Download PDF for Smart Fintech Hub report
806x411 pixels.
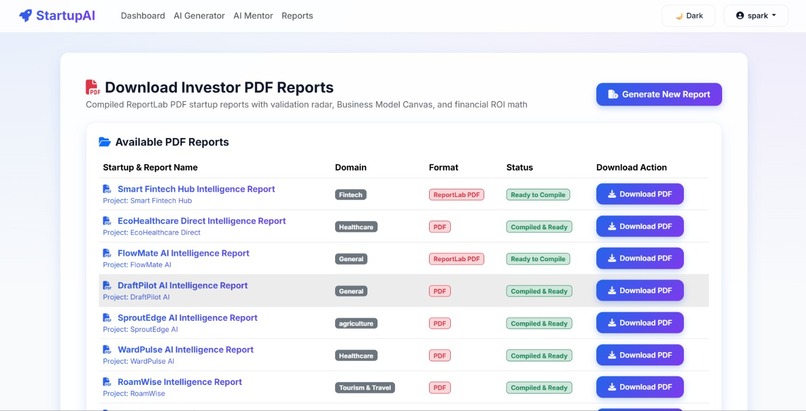point(640,194)
